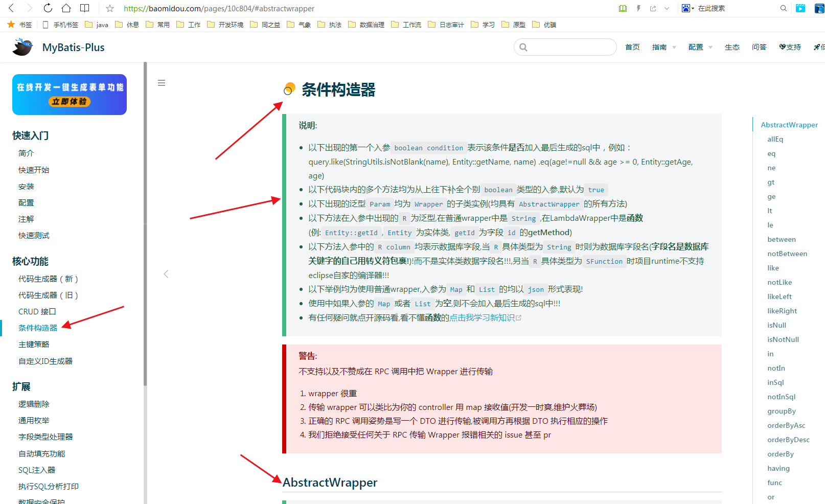Expand the 配置 navbar dropdown
Image resolution: width=825 pixels, height=504 pixels.
pyautogui.click(x=700, y=47)
